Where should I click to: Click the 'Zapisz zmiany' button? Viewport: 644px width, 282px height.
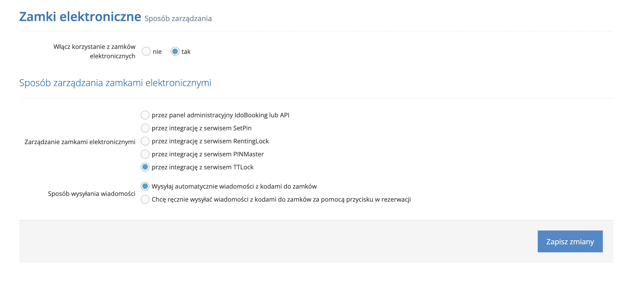(x=570, y=241)
